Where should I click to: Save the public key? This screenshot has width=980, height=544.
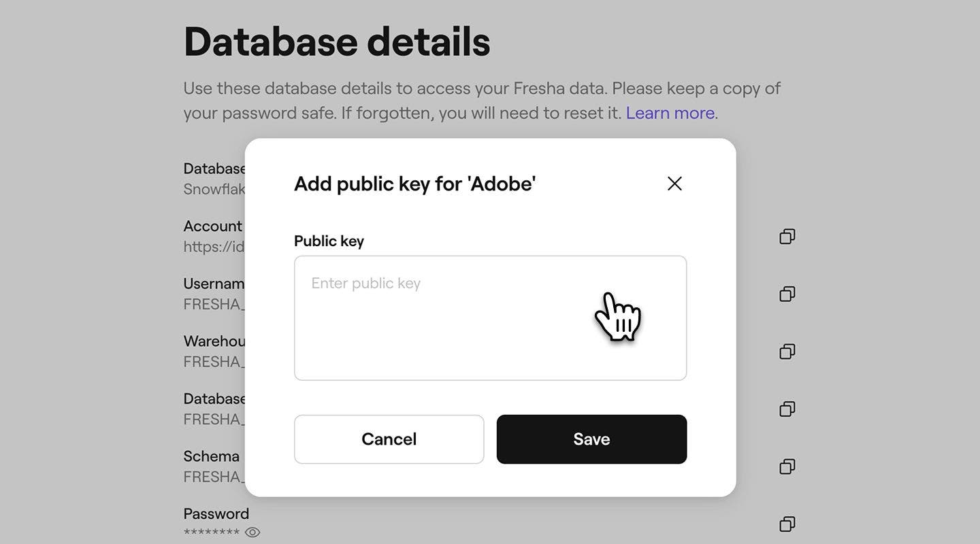coord(591,439)
